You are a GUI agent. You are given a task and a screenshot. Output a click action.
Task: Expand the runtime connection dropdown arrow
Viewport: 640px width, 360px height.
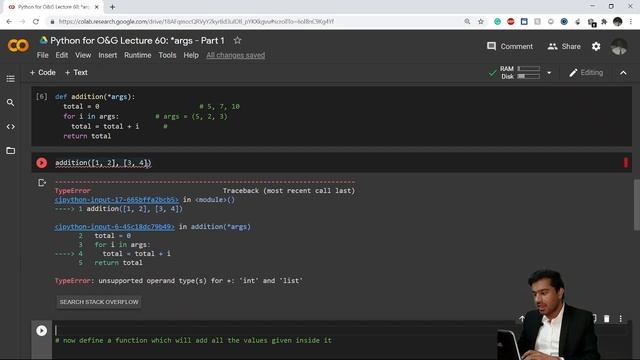point(549,73)
